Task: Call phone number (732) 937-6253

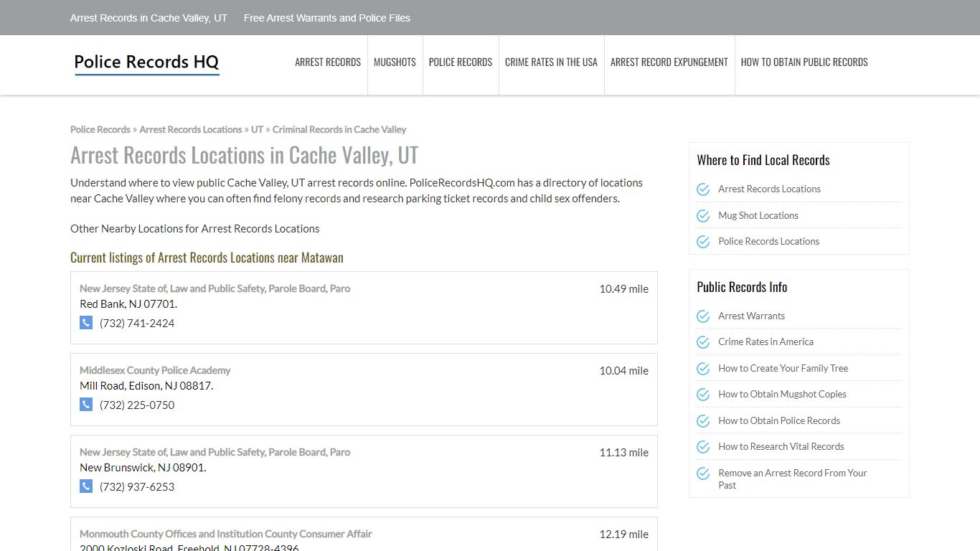Action: point(137,487)
